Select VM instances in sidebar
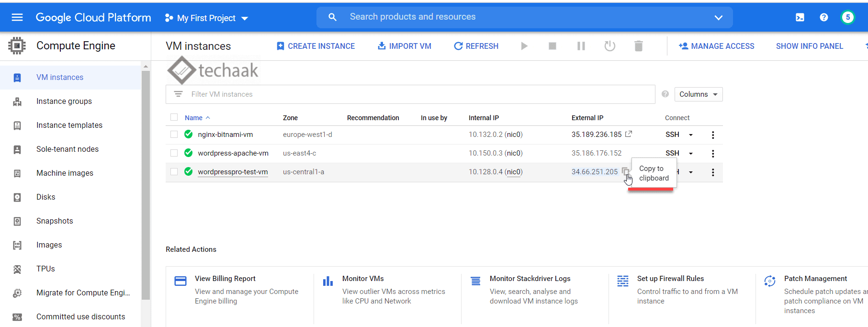Viewport: 868px width, 327px height. [70, 78]
